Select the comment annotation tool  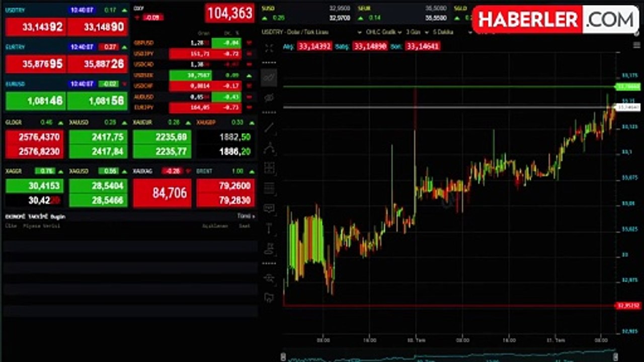pos(269,208)
